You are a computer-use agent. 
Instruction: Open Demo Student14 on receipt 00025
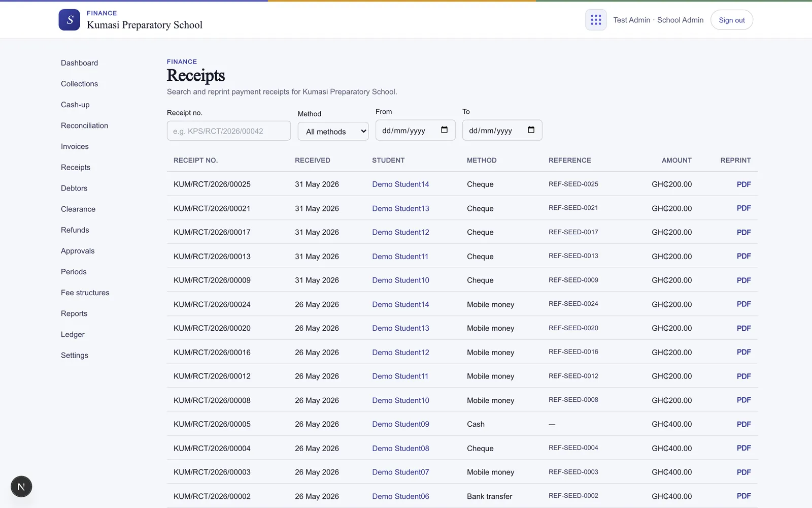click(x=400, y=184)
